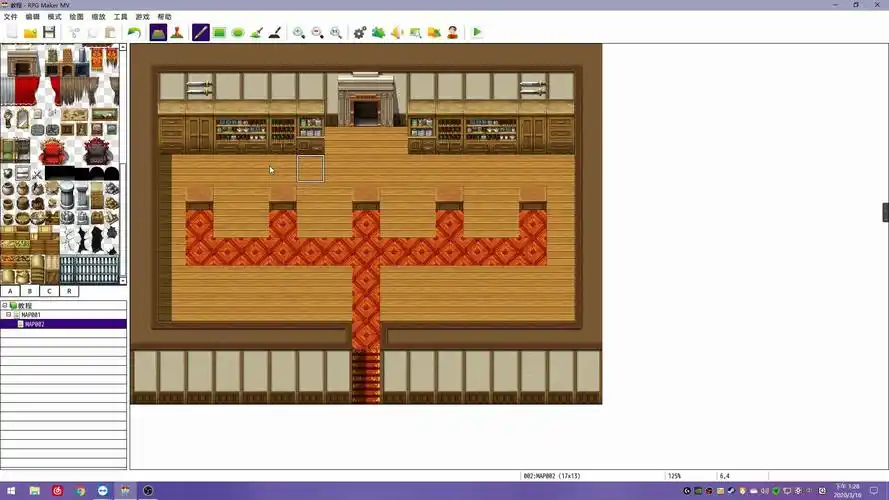Select the Shadow Pen tool

pyautogui.click(x=275, y=32)
